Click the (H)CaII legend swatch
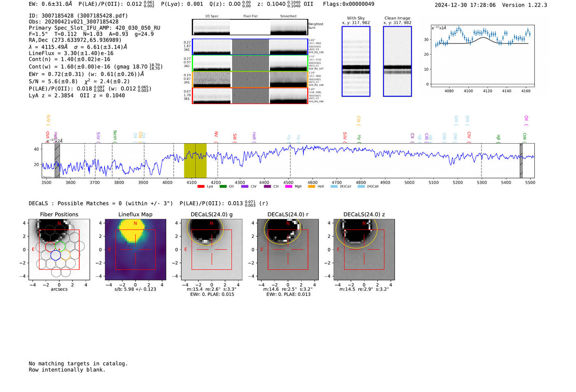The height and width of the screenshot is (392, 576). click(361, 186)
